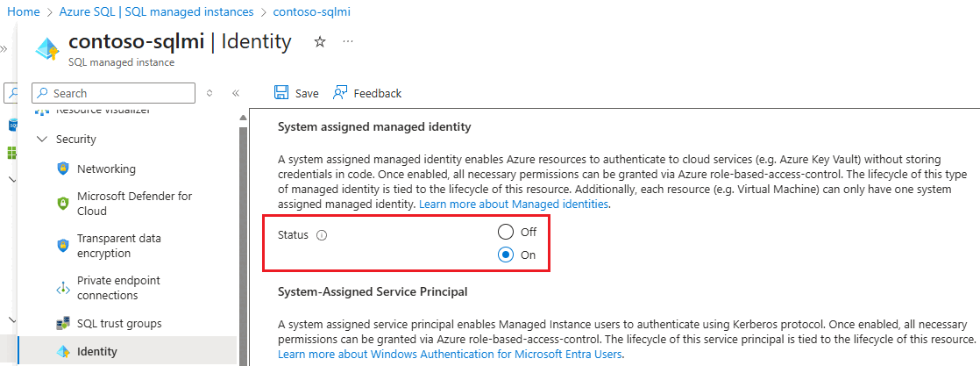Set Status to Off
This screenshot has width=980, height=366.
[x=506, y=232]
